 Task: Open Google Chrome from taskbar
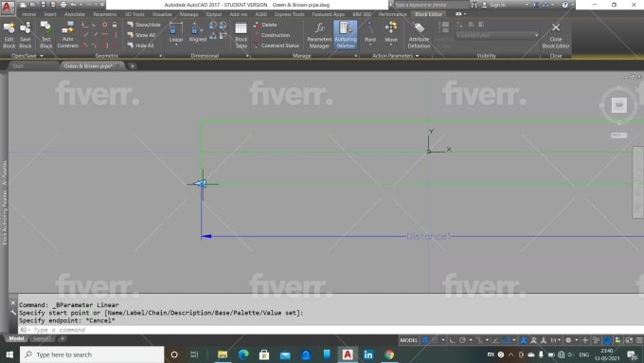pyautogui.click(x=389, y=354)
